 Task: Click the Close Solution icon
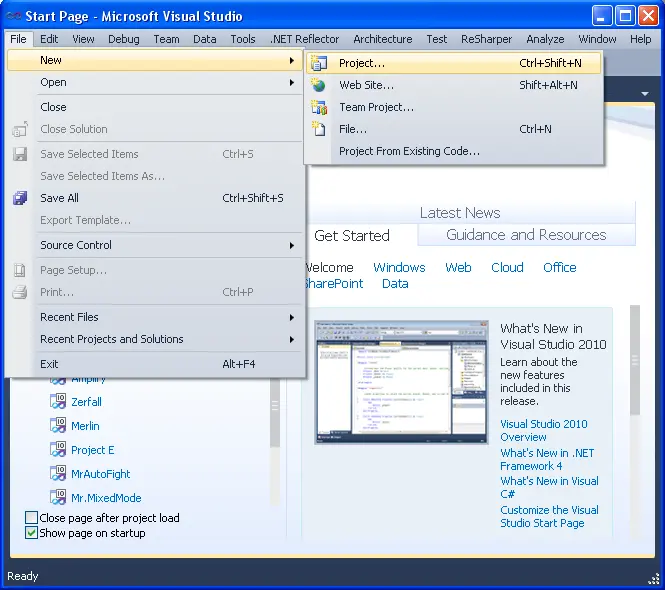pyautogui.click(x=20, y=129)
